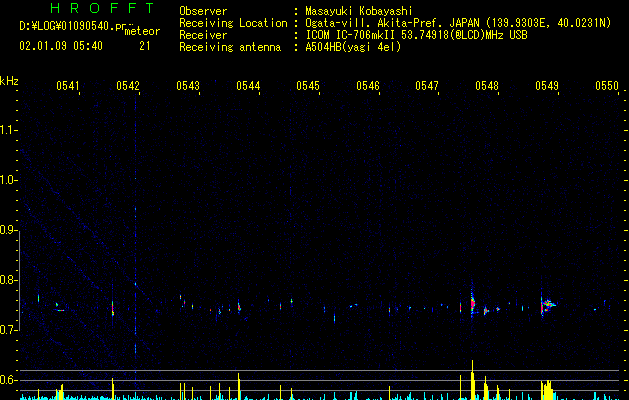
Task: Click the 1.0 kHz axis label
Action: (8, 180)
